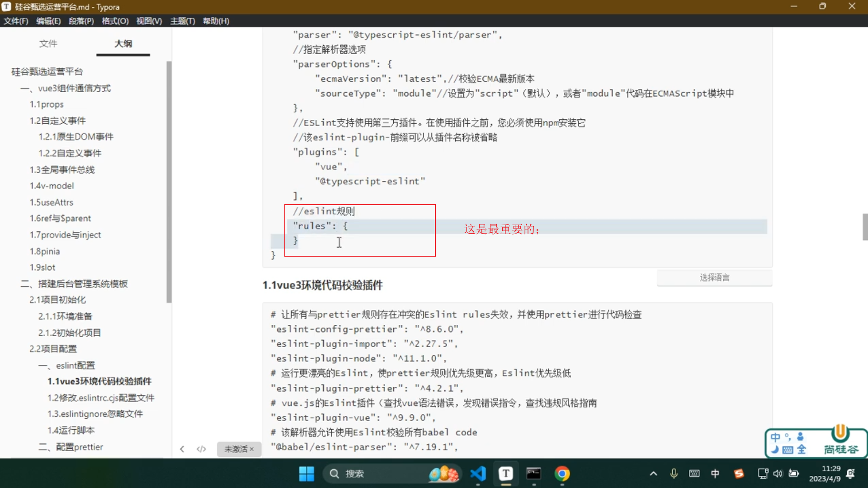Click the "eslint-plugin-vue": "^9.9.0" line
The width and height of the screenshot is (868, 488).
pyautogui.click(x=353, y=418)
